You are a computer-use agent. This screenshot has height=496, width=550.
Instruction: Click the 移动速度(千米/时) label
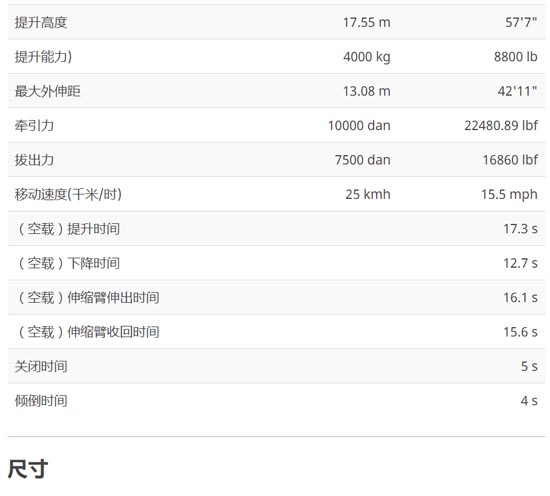(68, 194)
